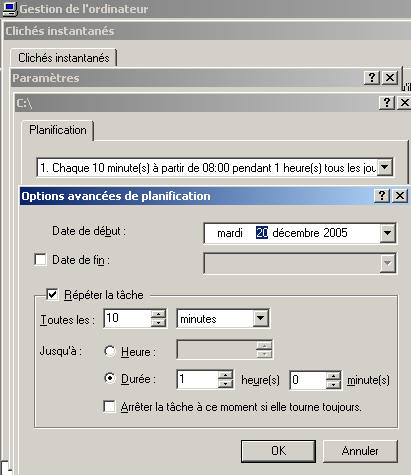
Task: Enable the Date de fin checkbox
Action: [x=40, y=259]
